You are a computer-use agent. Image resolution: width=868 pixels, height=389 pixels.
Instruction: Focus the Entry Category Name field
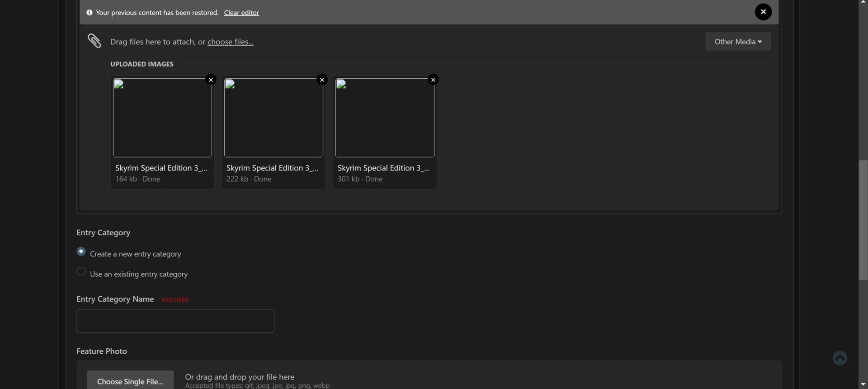click(x=175, y=321)
